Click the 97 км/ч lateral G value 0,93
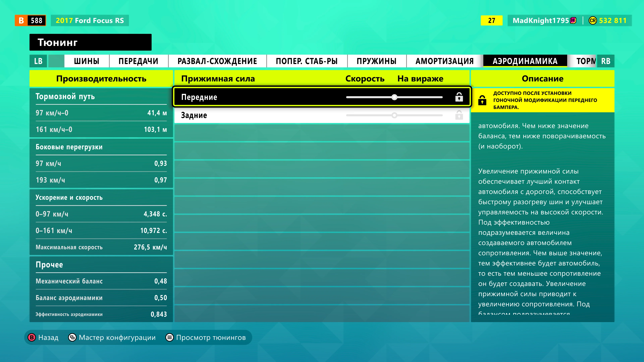 point(160,163)
